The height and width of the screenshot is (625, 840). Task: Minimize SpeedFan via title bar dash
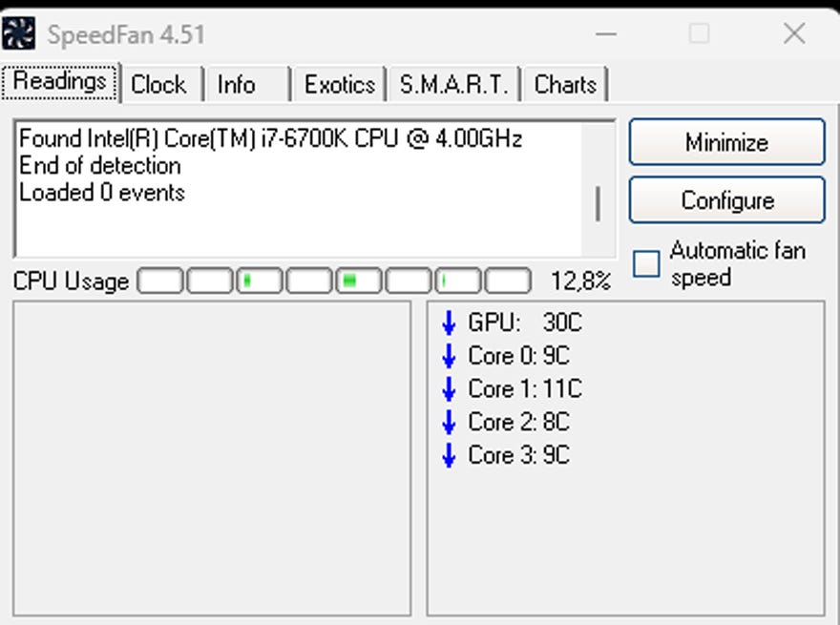click(x=606, y=33)
